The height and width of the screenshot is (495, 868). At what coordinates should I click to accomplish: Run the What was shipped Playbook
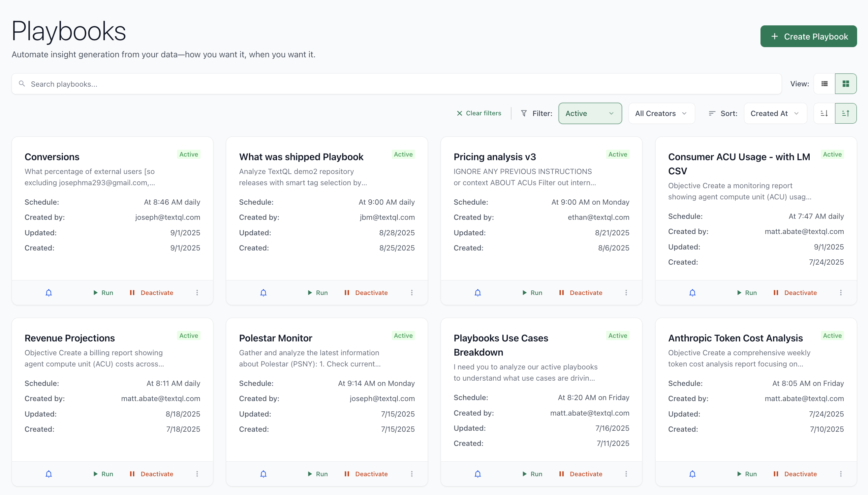[318, 293]
